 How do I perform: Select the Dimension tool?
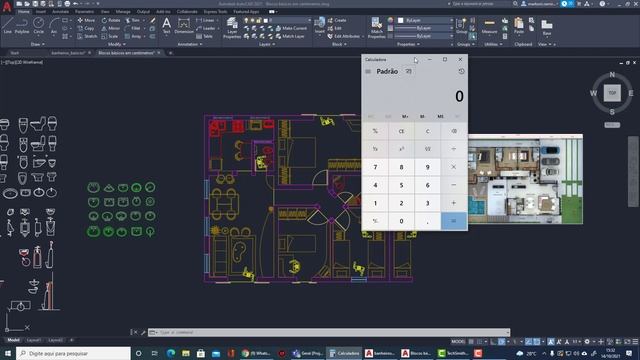tap(184, 26)
